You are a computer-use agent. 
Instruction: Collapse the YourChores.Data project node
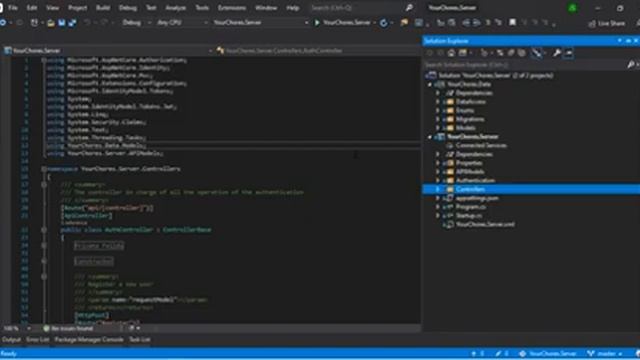click(x=430, y=84)
